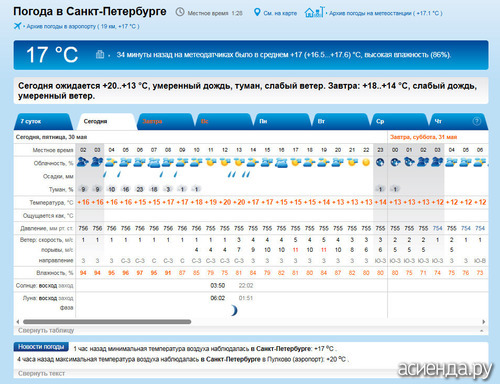500x384 pixels.
Task: Open the help question mark icon
Action: (477, 121)
